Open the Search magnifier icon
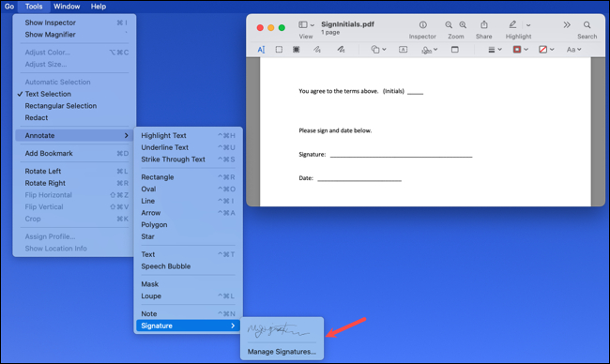 [x=587, y=25]
